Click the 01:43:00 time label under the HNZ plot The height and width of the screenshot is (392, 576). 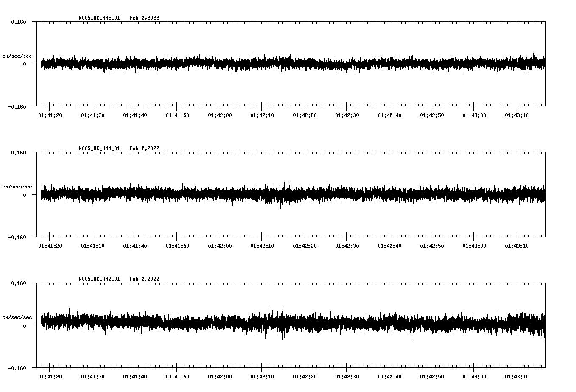coord(474,377)
